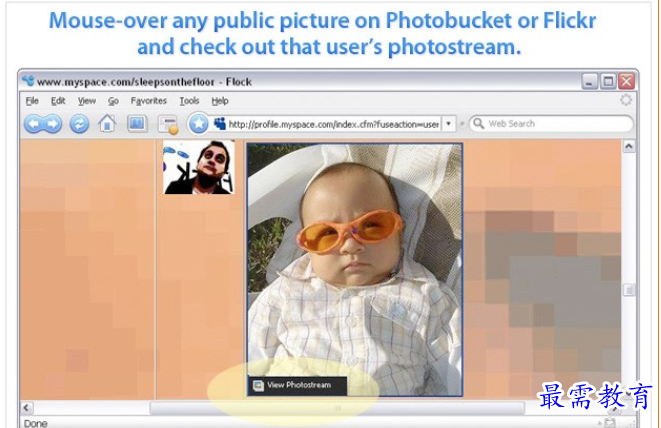Open the View menu
This screenshot has width=661, height=428.
coord(87,101)
